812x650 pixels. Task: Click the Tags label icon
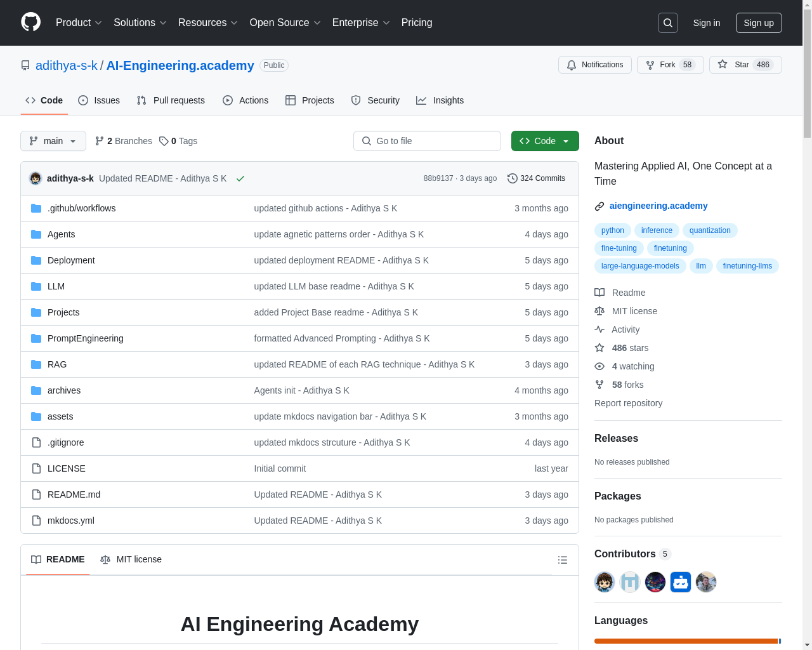point(164,141)
